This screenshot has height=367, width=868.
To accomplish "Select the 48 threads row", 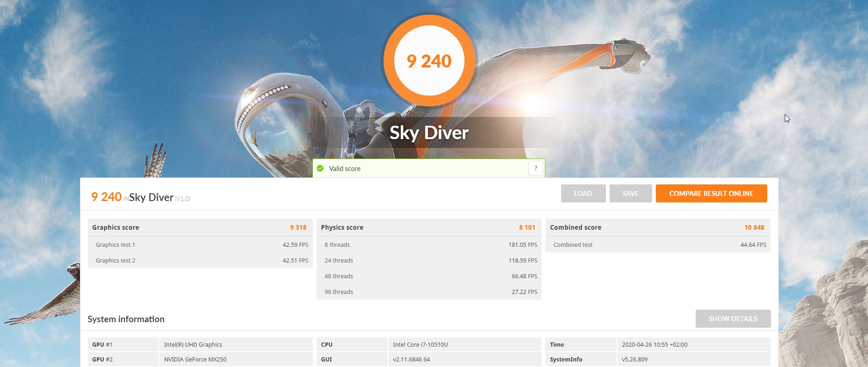I will (x=429, y=276).
